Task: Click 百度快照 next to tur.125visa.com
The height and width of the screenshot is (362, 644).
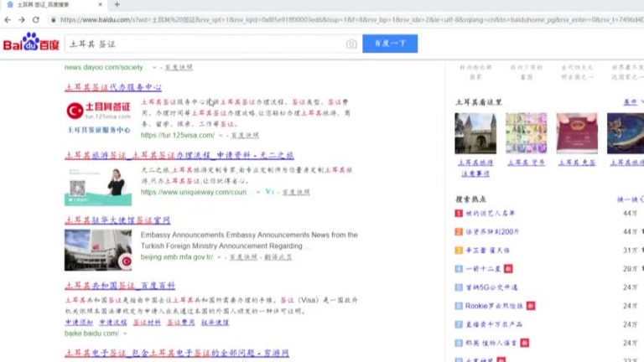Action: click(x=245, y=135)
